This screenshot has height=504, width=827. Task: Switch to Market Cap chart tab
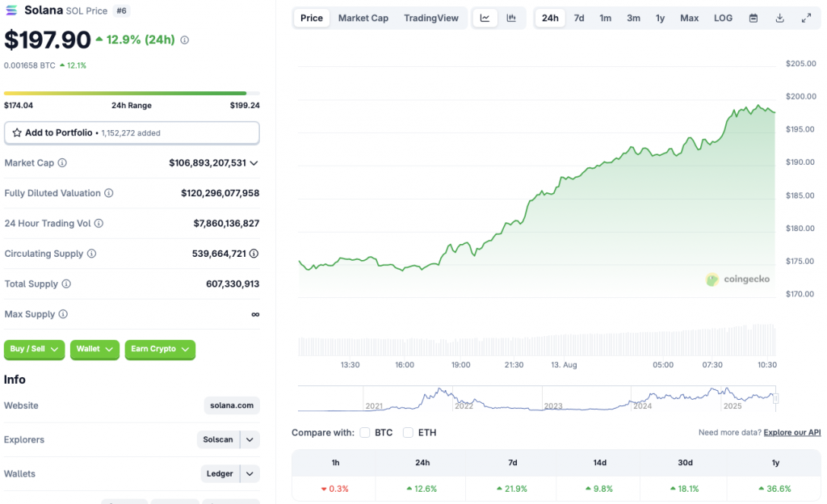pyautogui.click(x=363, y=18)
